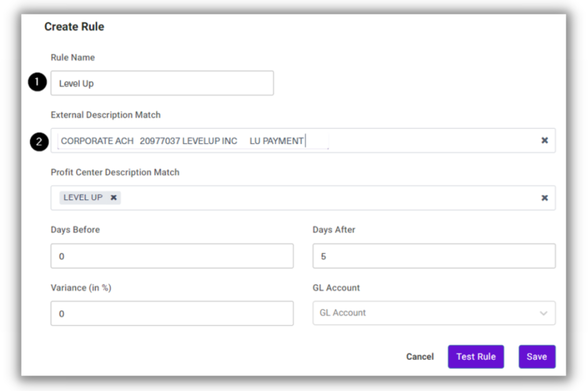Clear the Profit Center Description Match field
Viewport: 588px width, 391px height.
(545, 198)
